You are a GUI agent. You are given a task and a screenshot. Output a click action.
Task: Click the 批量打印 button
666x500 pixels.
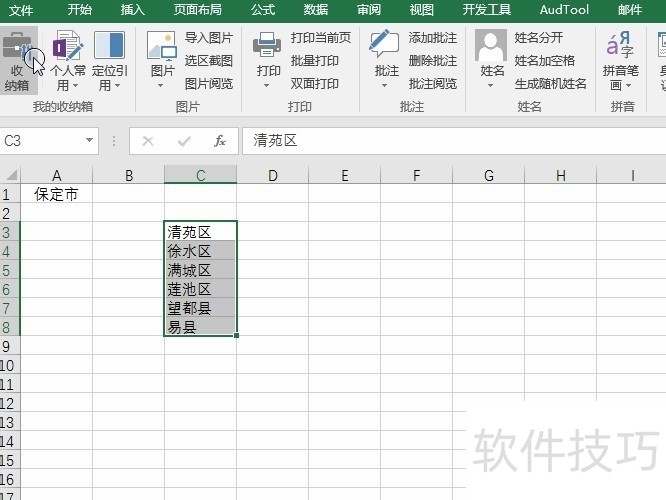tap(314, 61)
